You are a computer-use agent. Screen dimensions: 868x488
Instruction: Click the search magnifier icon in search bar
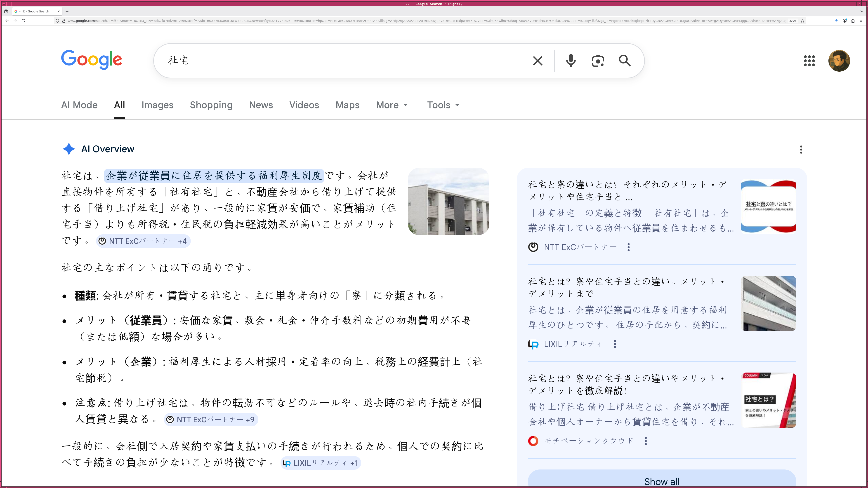tap(625, 61)
